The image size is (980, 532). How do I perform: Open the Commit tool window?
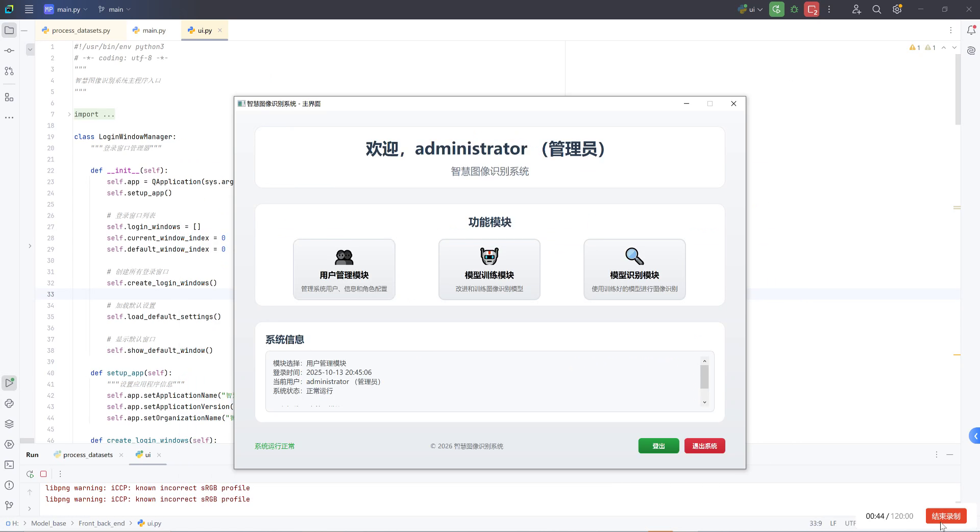click(9, 50)
